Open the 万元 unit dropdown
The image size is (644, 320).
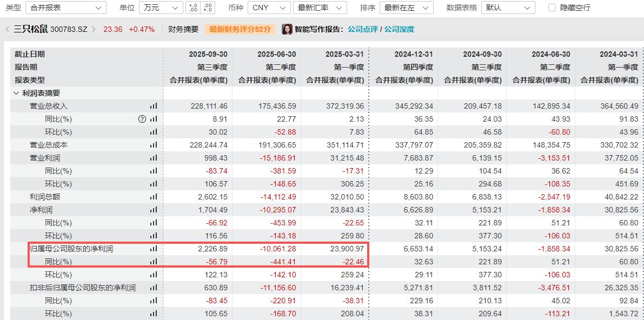tap(161, 8)
